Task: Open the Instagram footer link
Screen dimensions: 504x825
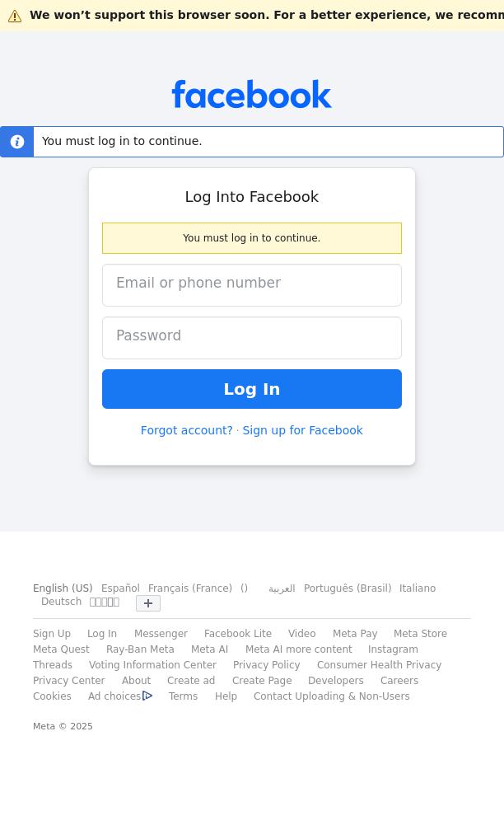Action: point(393,649)
